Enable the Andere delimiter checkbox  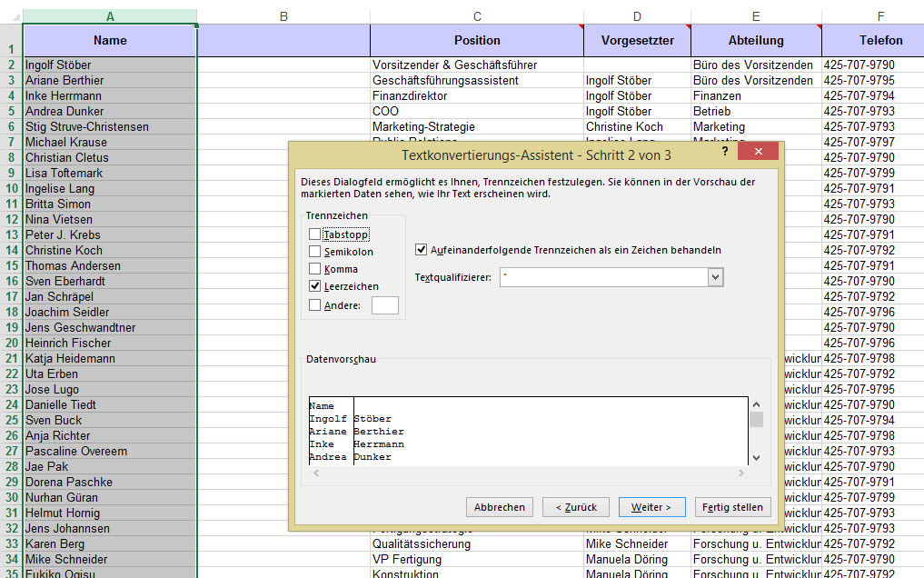click(x=315, y=305)
